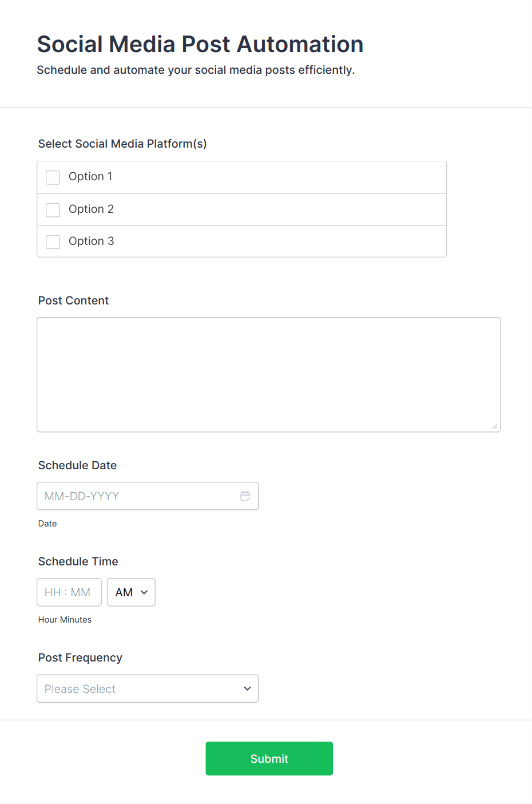Grab the Post Content resize handle
The image size is (532, 804).
tap(494, 426)
